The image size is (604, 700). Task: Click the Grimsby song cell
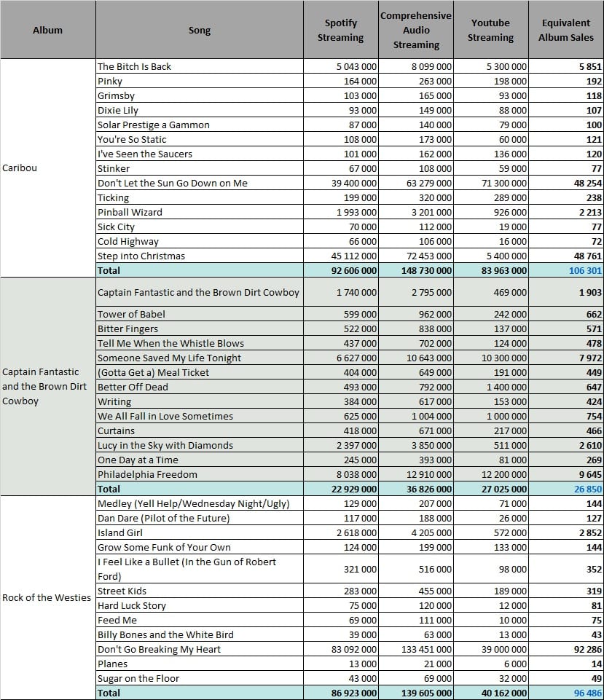pyautogui.click(x=200, y=95)
